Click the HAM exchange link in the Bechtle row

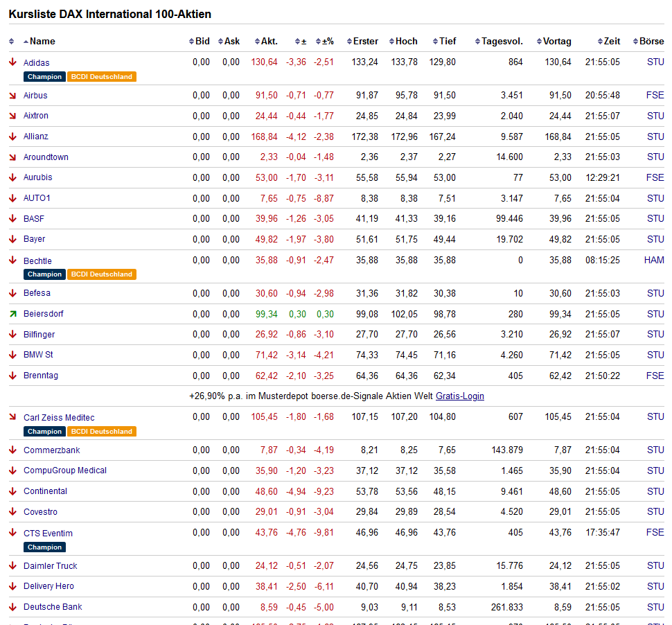(653, 261)
